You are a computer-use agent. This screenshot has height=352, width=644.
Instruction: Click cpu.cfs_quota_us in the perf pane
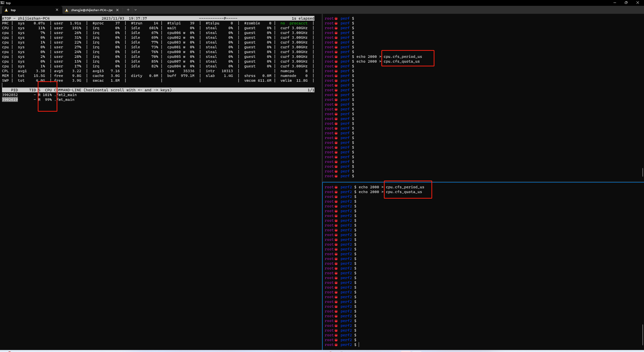pos(402,61)
